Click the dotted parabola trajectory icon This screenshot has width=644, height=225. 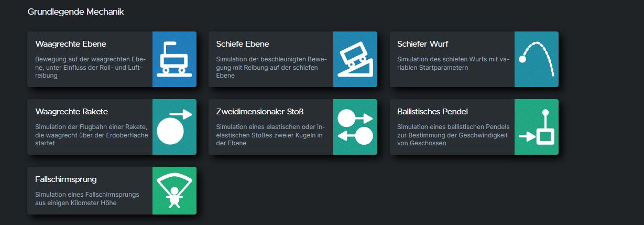[536, 59]
